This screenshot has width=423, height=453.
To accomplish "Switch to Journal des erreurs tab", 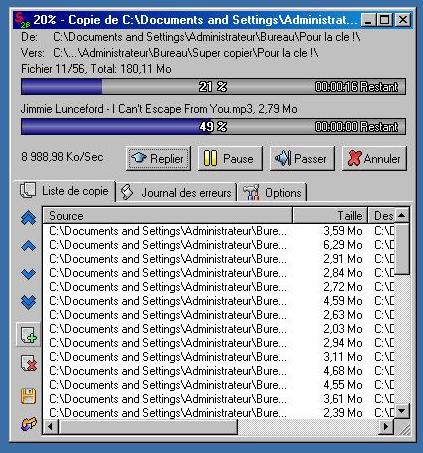I will tap(177, 192).
